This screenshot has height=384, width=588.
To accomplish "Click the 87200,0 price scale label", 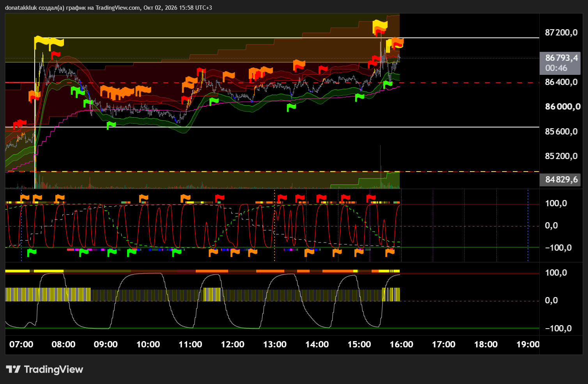I will (x=561, y=33).
